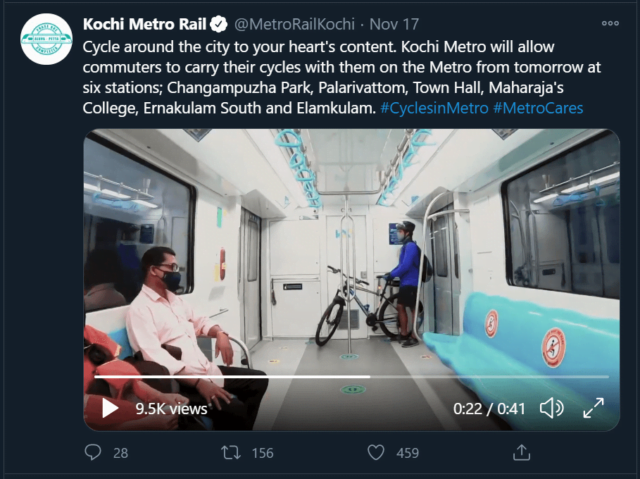Expand video to fullscreen
The height and width of the screenshot is (479, 640).
click(x=593, y=408)
